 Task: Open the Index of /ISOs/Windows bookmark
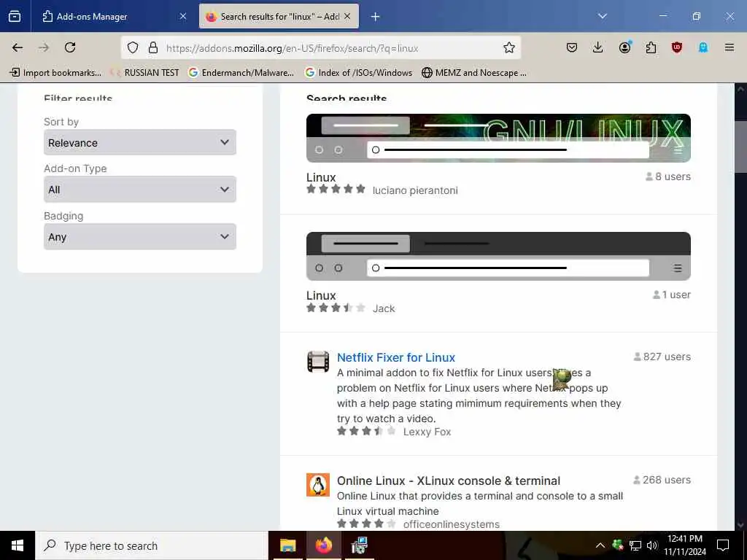[x=359, y=73]
